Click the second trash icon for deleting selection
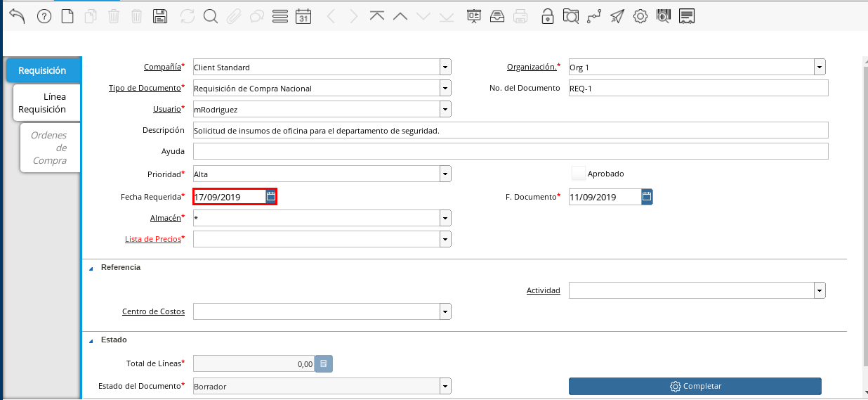The image size is (868, 400). coord(137,16)
